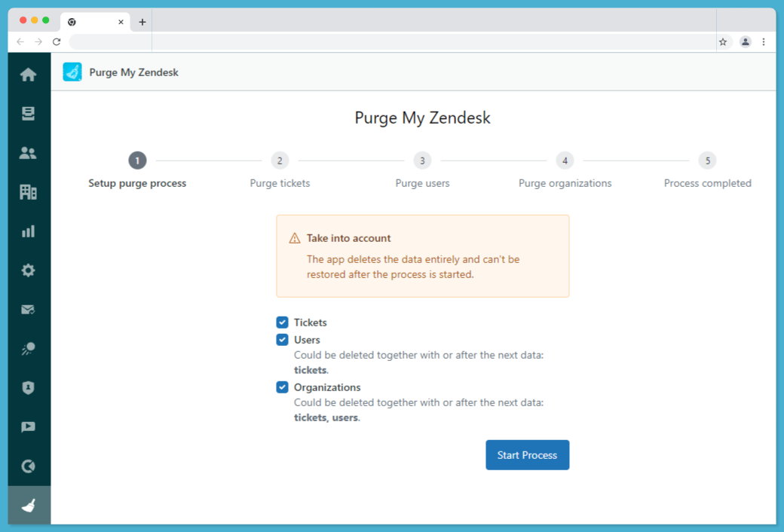The width and height of the screenshot is (784, 532).
Task: Click the Users label text
Action: [x=307, y=340]
